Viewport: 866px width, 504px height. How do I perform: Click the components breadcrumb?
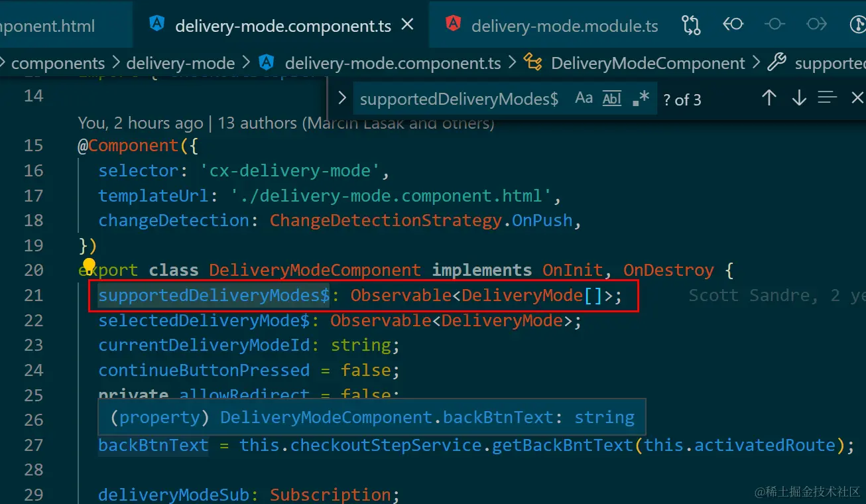pyautogui.click(x=58, y=63)
